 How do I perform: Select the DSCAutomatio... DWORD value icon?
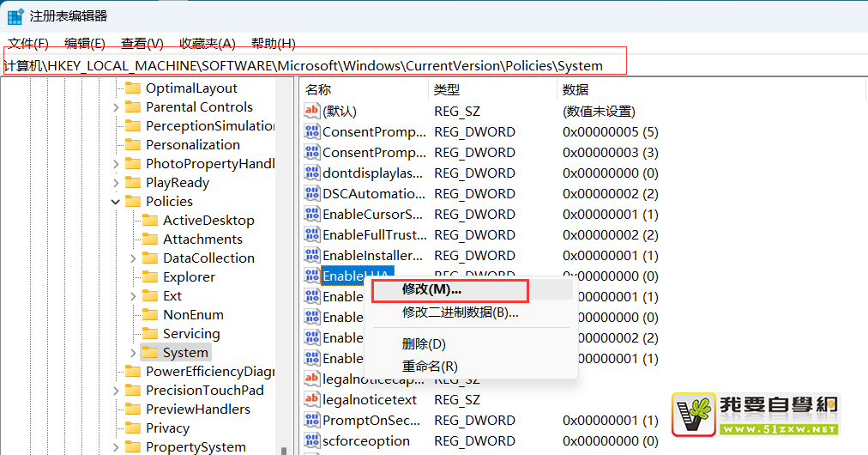[x=312, y=194]
